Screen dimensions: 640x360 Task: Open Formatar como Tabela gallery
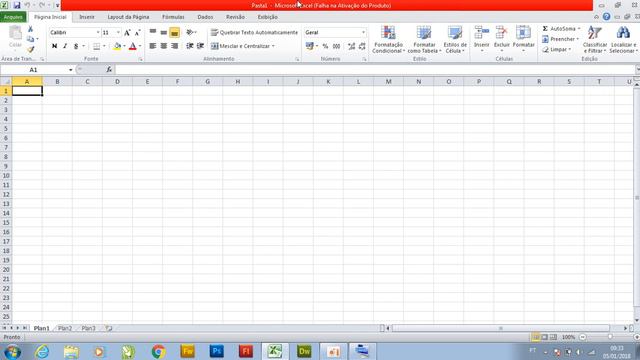(x=424, y=39)
